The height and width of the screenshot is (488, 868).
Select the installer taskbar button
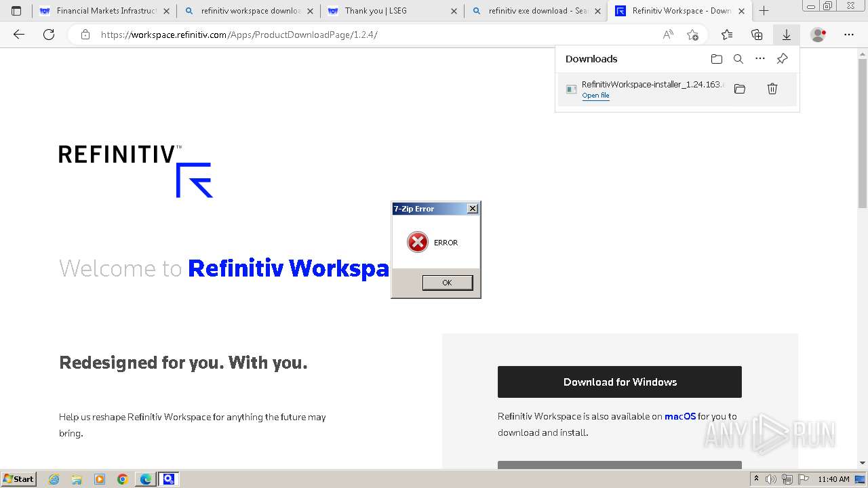(x=168, y=479)
